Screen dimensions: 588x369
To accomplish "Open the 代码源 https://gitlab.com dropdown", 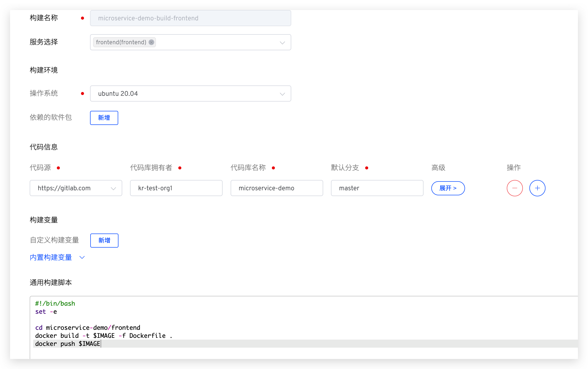I will (76, 188).
